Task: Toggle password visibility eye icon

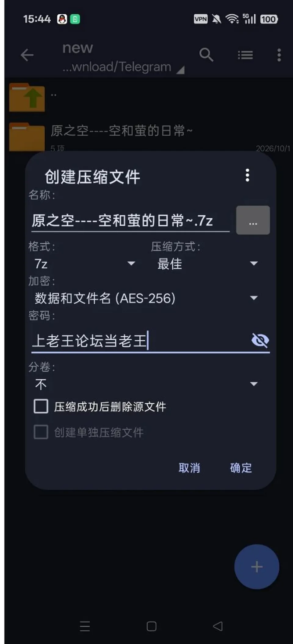Action: [x=260, y=340]
